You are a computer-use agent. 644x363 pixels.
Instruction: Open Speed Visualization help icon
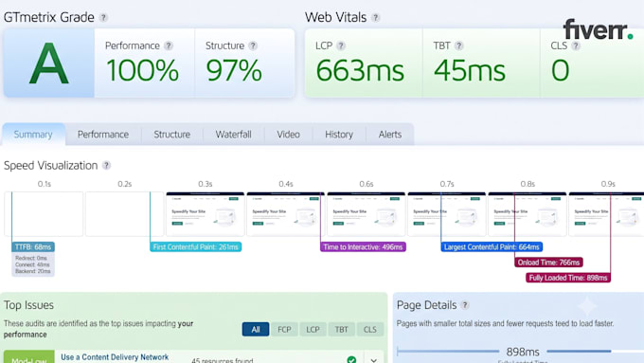106,165
